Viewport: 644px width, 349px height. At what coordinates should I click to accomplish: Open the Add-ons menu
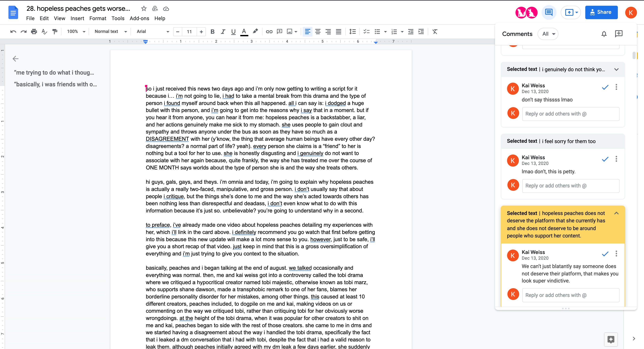(x=139, y=18)
